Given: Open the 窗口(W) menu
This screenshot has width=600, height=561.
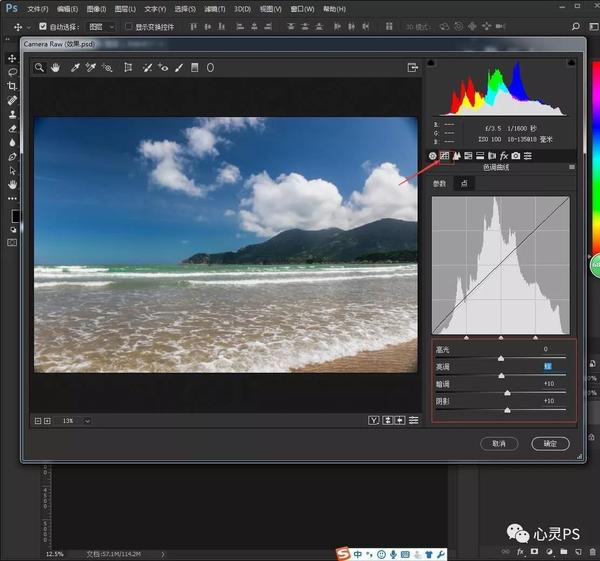Looking at the screenshot, I should pos(302,9).
